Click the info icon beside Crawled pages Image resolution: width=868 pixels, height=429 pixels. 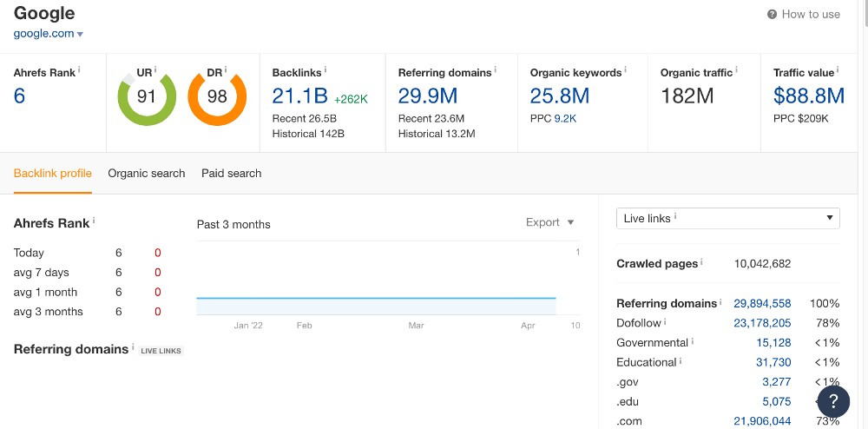[x=702, y=261]
